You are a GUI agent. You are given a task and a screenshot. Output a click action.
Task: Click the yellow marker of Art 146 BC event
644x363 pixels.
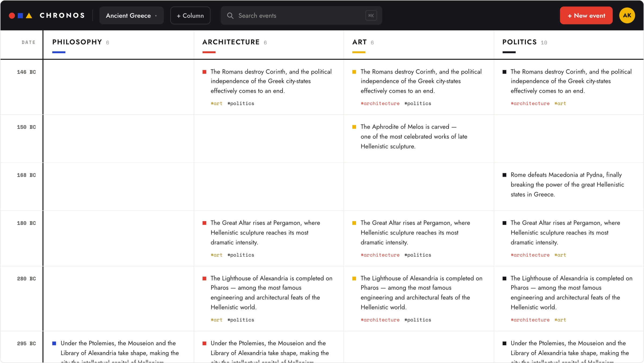pos(354,72)
